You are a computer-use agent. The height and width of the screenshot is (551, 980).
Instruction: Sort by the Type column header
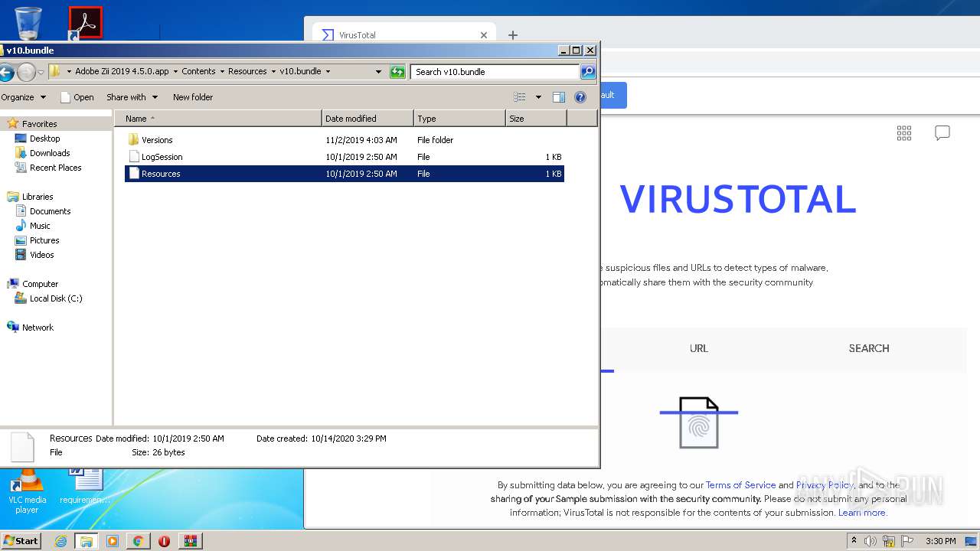459,119
